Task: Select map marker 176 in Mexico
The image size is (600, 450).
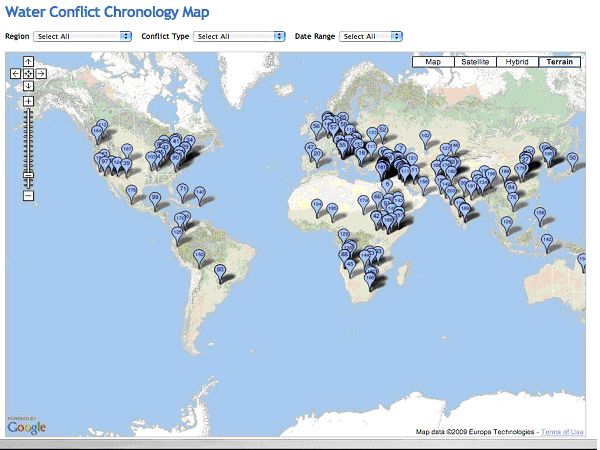Action: click(x=132, y=192)
